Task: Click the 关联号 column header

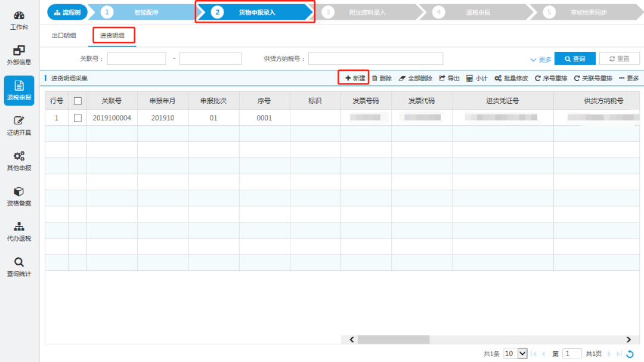Action: coord(112,101)
